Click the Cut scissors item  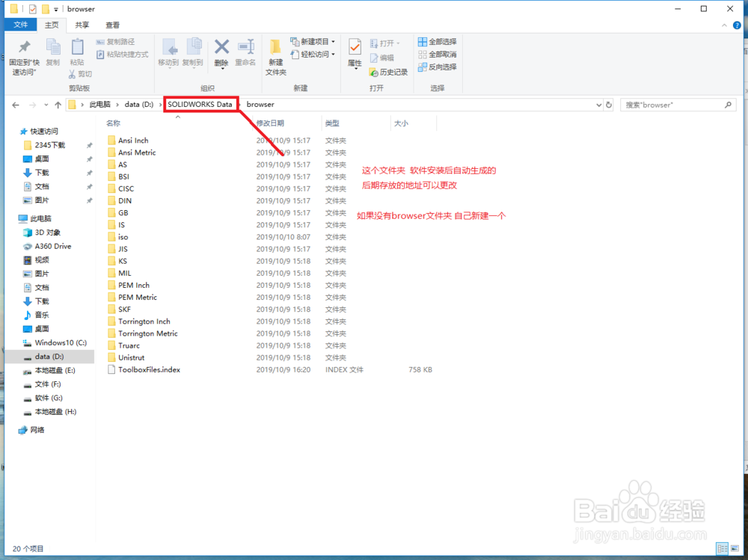pyautogui.click(x=80, y=74)
